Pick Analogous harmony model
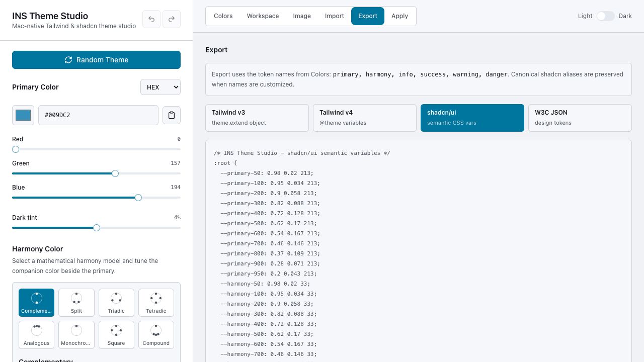 (36, 335)
